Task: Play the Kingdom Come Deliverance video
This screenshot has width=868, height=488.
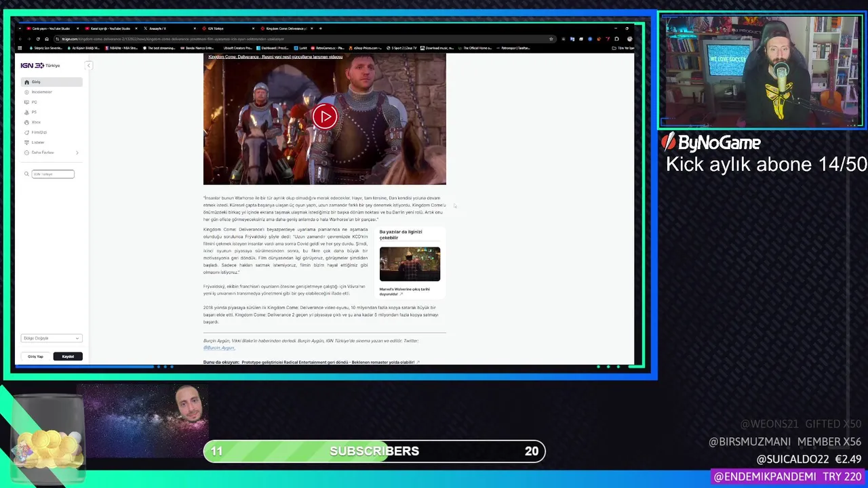Action: coord(325,117)
